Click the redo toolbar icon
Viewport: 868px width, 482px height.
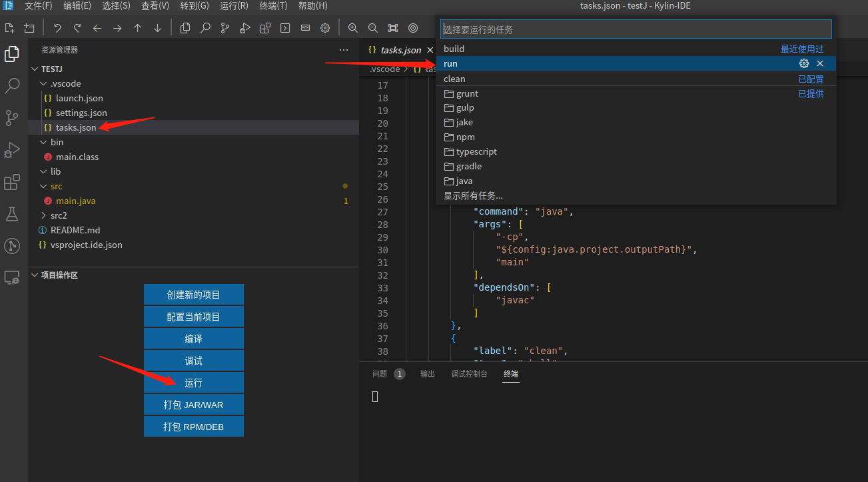pyautogui.click(x=77, y=28)
